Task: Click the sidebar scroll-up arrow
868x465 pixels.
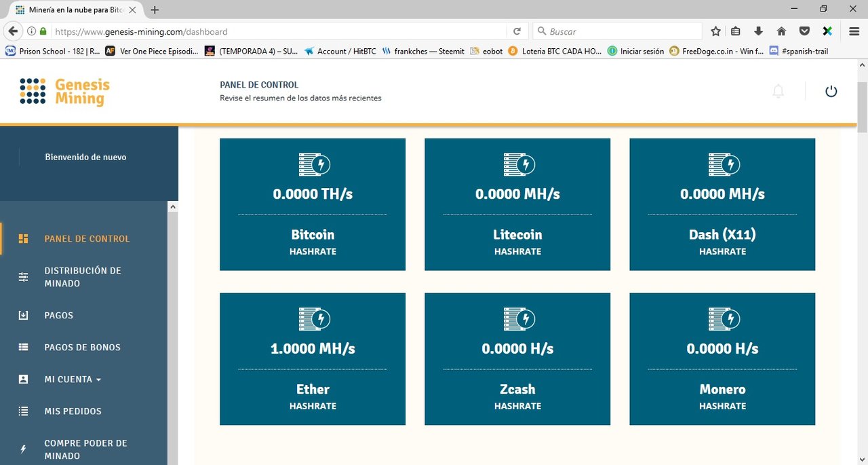Action: (x=172, y=206)
